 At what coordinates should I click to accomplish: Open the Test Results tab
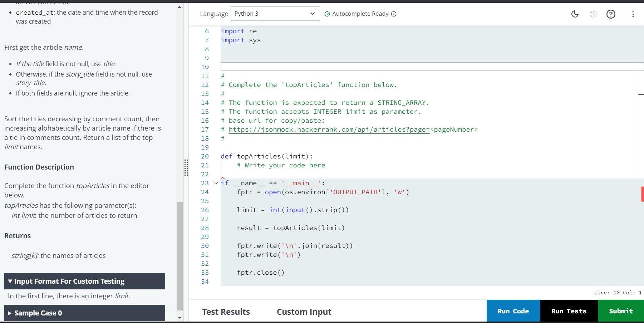pos(226,312)
